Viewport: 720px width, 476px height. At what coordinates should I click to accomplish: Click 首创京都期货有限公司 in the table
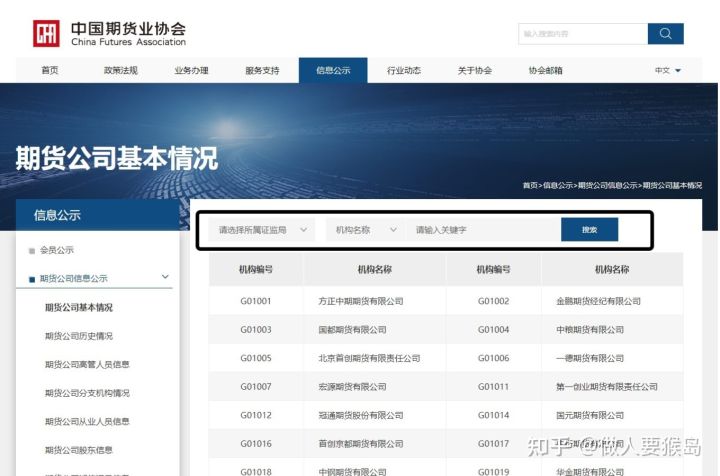point(361,443)
